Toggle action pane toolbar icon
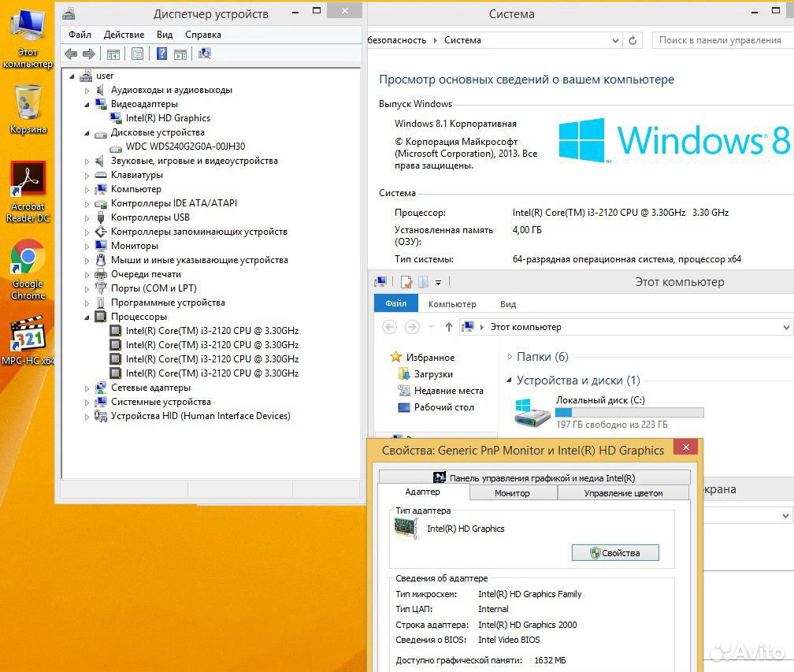Viewport: 794px width, 672px height. coord(180,54)
